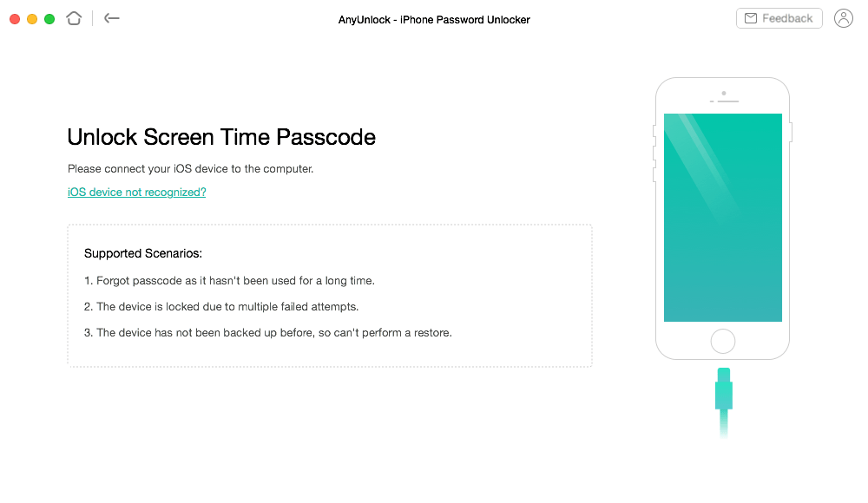Image resolution: width=868 pixels, height=503 pixels.
Task: Open the user account profile icon
Action: tap(843, 18)
